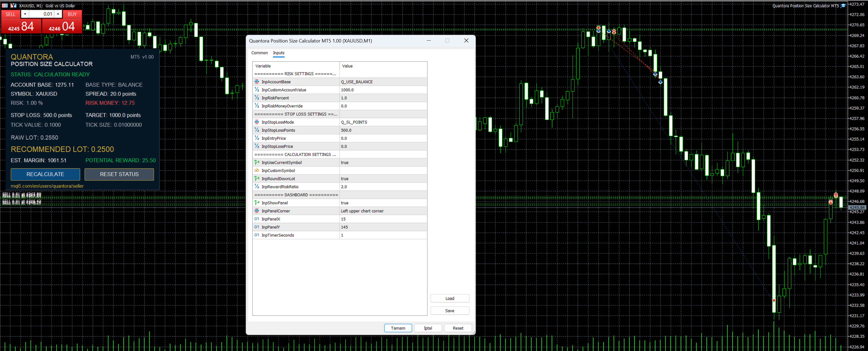868x351 pixels.
Task: Click the fraction icon beside InpRiskPercent
Action: 257,98
